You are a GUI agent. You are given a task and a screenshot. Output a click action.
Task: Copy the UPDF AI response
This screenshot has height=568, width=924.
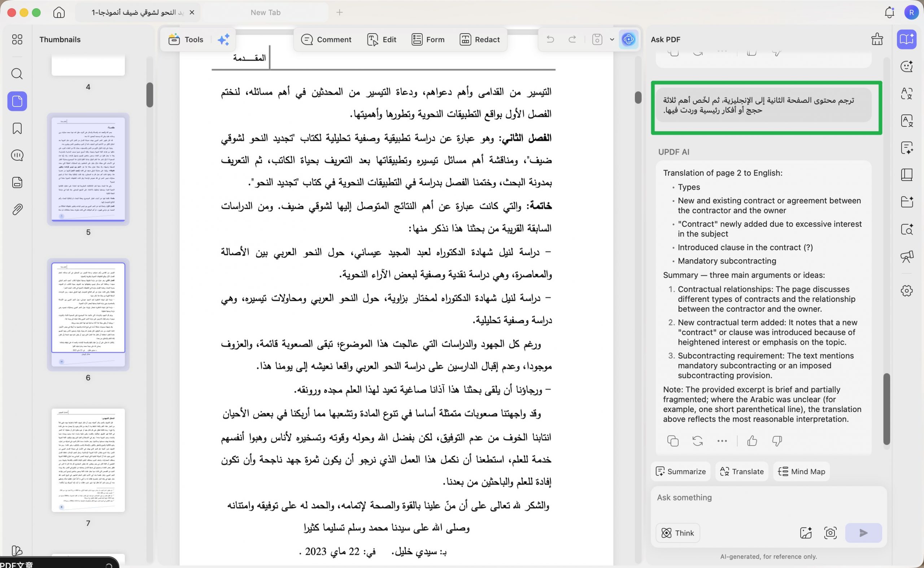pos(673,441)
